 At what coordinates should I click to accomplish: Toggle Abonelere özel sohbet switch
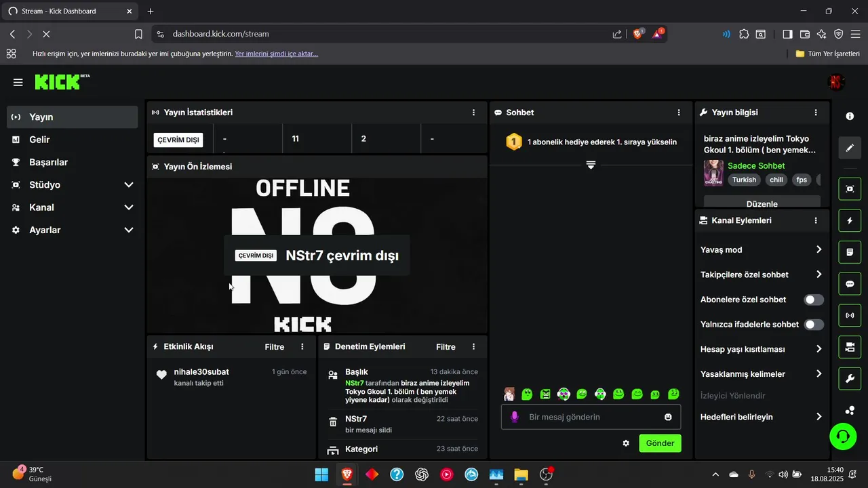tap(814, 300)
